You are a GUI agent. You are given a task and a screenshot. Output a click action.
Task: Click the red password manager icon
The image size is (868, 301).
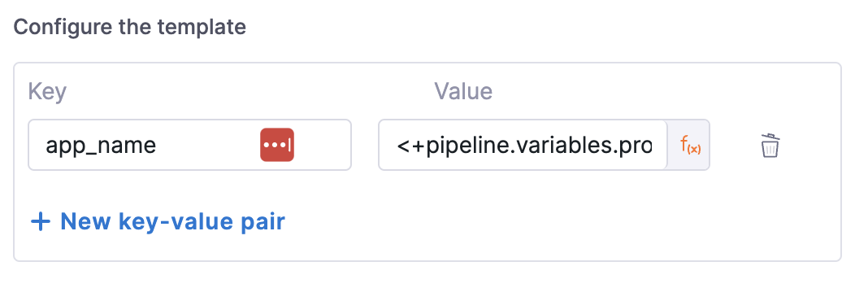277,146
